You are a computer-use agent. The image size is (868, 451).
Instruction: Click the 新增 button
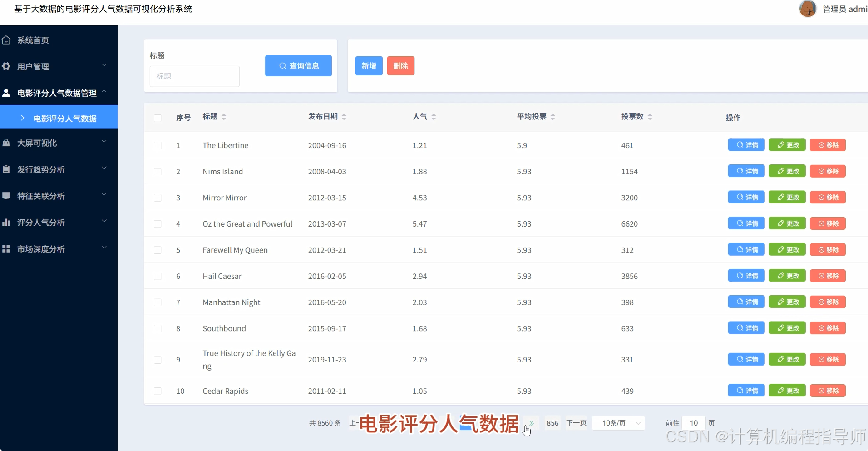(x=369, y=65)
